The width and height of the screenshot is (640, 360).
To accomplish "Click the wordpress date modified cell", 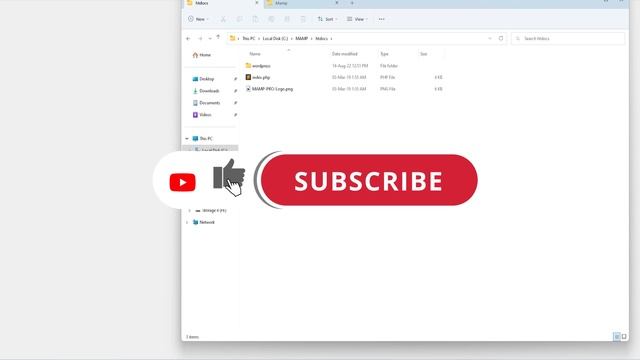I will 350,66.
